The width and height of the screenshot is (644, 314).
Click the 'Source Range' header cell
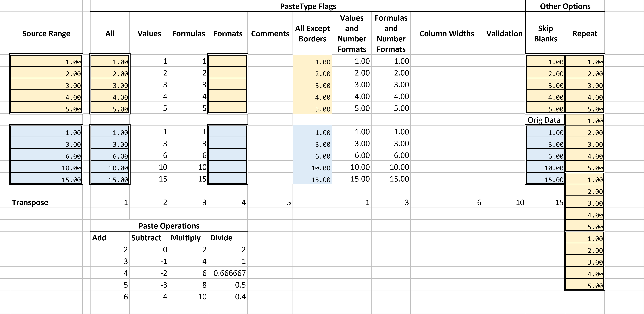click(46, 33)
